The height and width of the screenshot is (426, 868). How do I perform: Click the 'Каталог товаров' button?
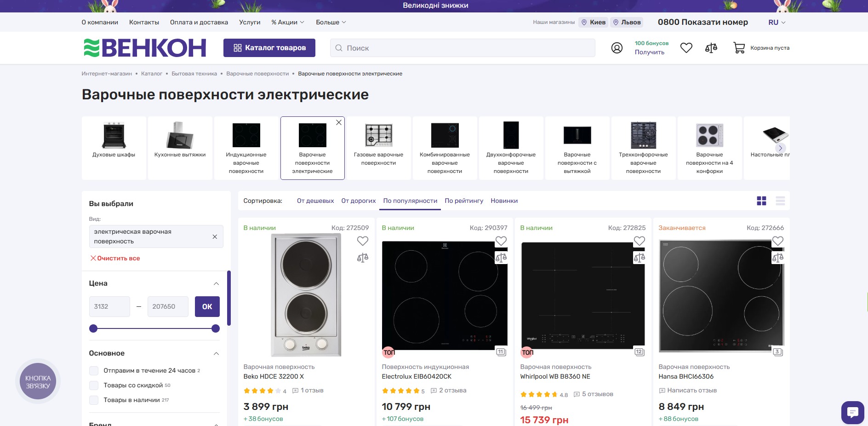(269, 48)
